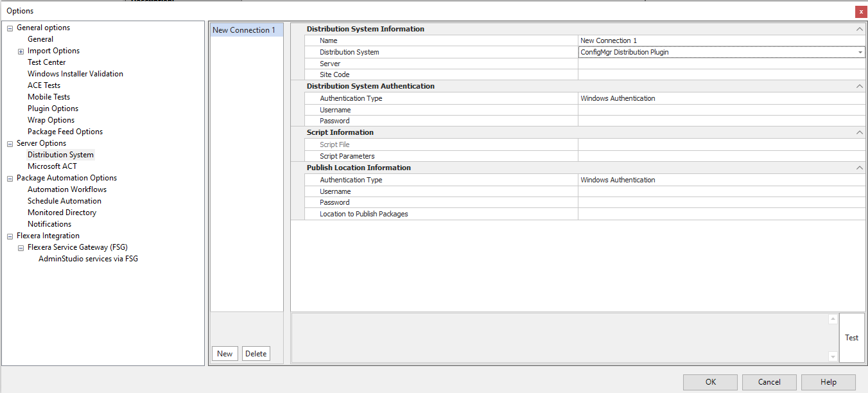Collapse the General options tree node
Viewport: 868px width, 393px height.
(x=10, y=28)
